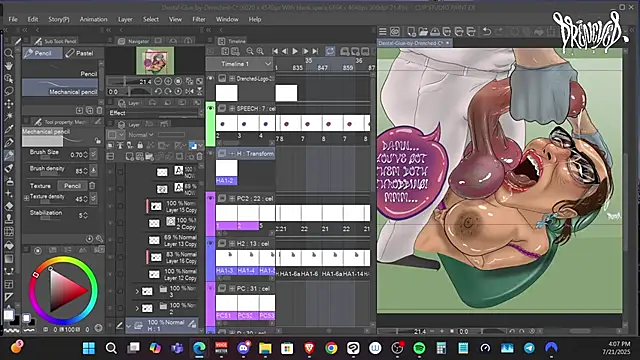
Task: Open Spotify from the Windows taskbar
Action: [x=419, y=348]
